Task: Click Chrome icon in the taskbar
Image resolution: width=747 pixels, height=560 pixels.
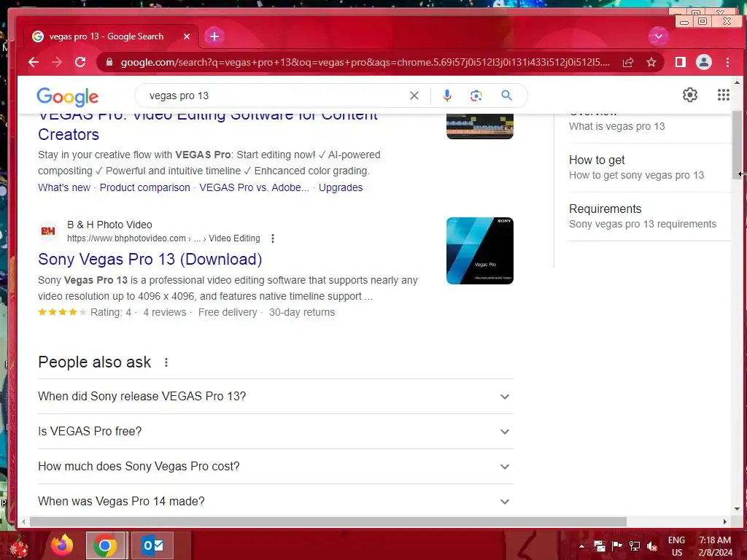Action: click(105, 545)
